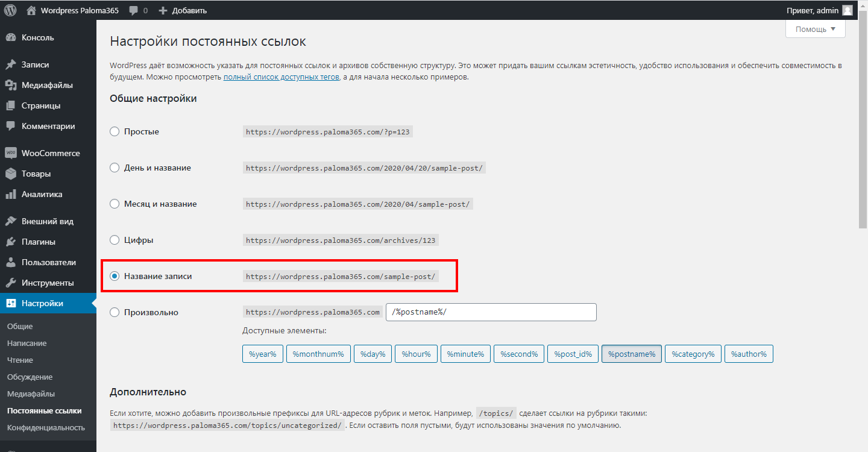Go to "Общие" settings submenu
The image size is (868, 452).
[x=20, y=326]
